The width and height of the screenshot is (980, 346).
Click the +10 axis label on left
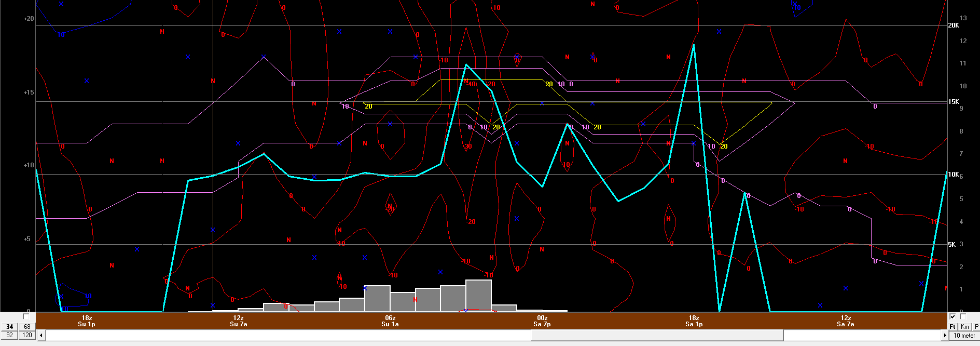pyautogui.click(x=29, y=165)
